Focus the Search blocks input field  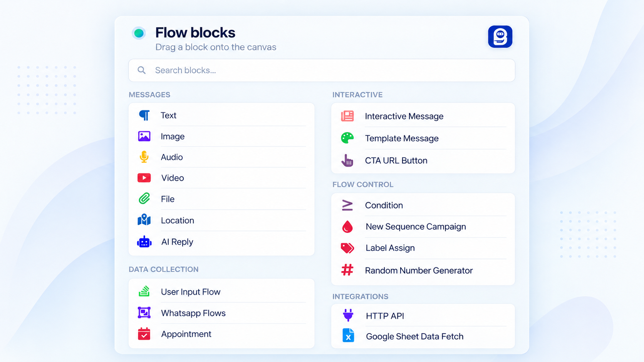[x=322, y=70]
